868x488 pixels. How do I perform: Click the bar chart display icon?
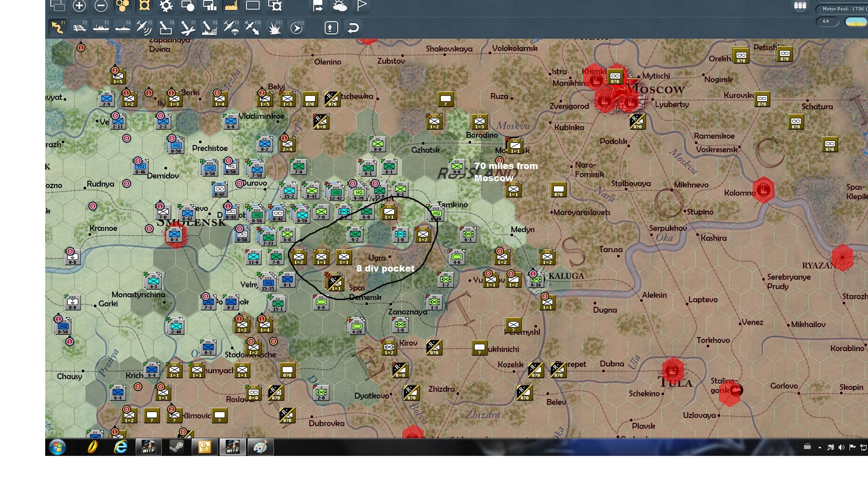[209, 5]
